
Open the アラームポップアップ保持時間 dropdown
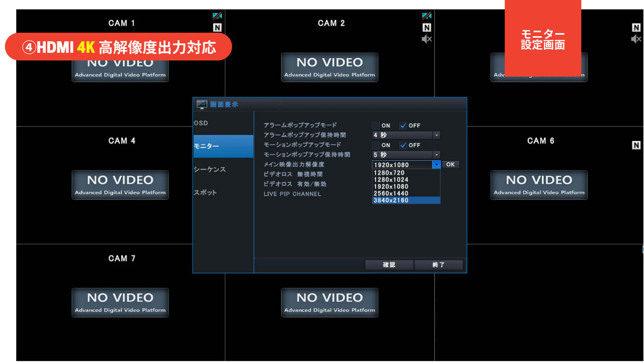point(436,135)
